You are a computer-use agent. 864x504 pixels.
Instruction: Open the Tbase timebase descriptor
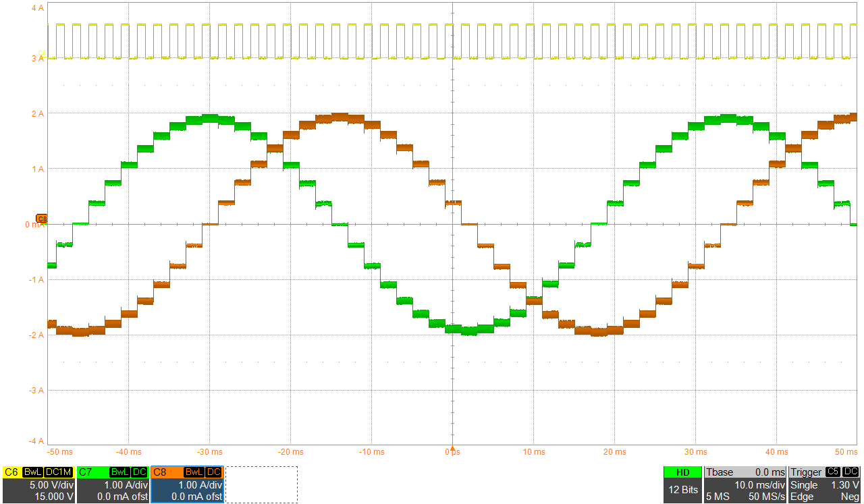(720, 472)
